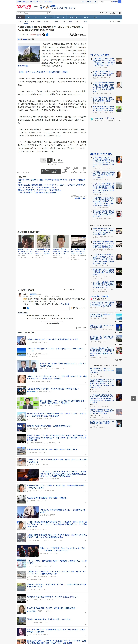Click 記事に関する報告 report icon link

point(23,172)
